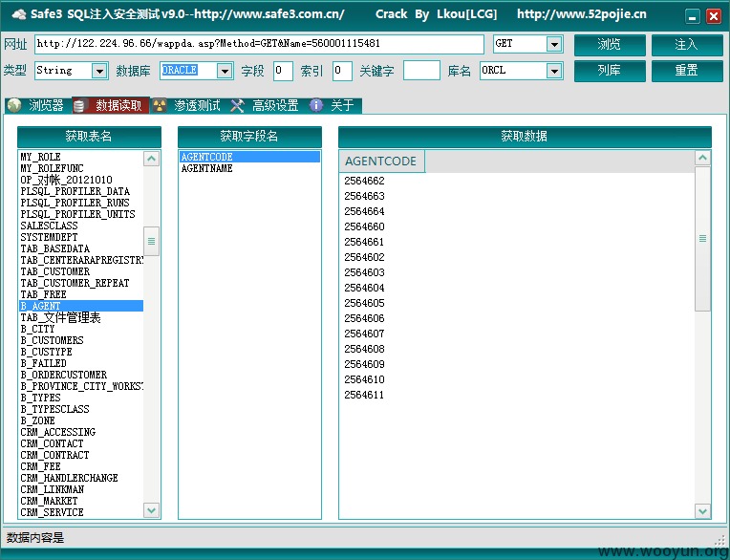
Task: Click data value 2564611
Action: coord(365,395)
